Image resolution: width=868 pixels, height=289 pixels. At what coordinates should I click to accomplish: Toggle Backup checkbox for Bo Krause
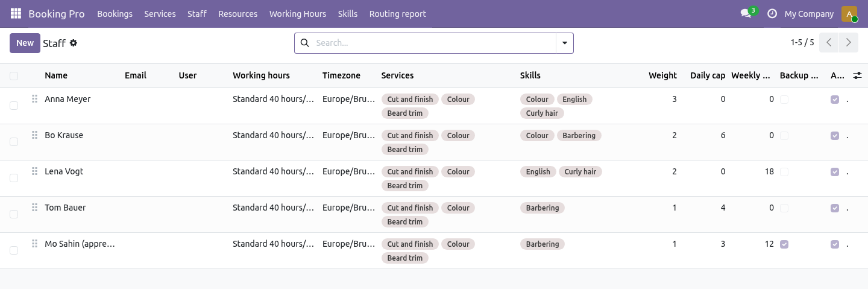tap(784, 136)
